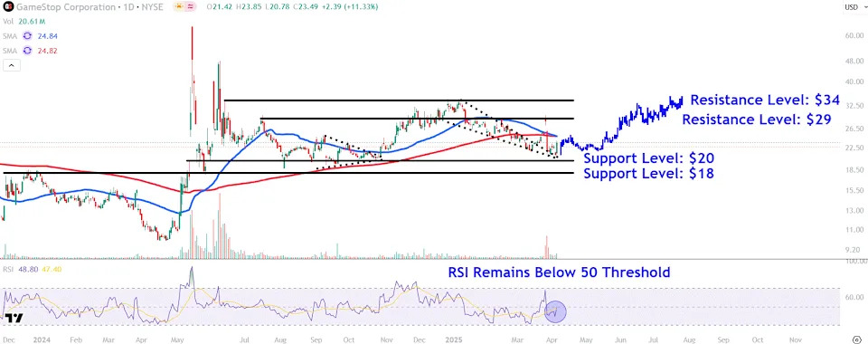
Task: Select the Vol indicator legend label
Action: (x=8, y=22)
